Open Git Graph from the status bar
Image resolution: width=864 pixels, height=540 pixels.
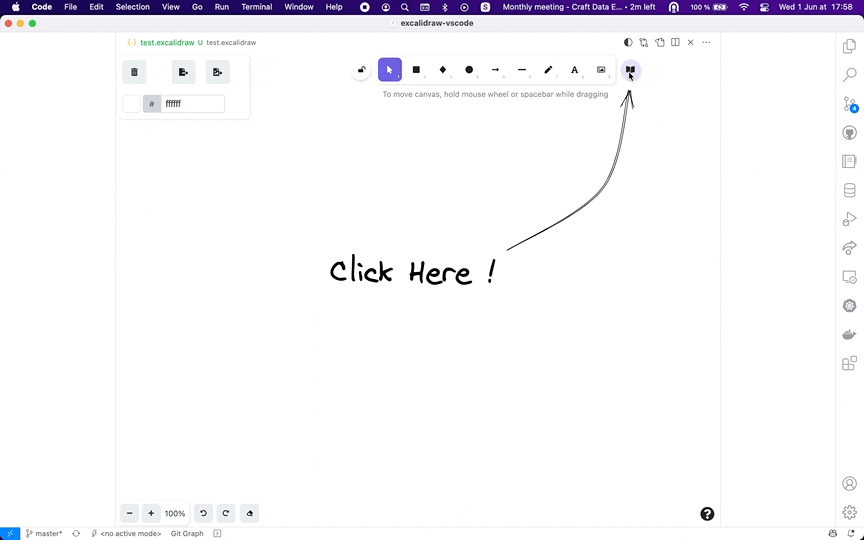[x=187, y=533]
